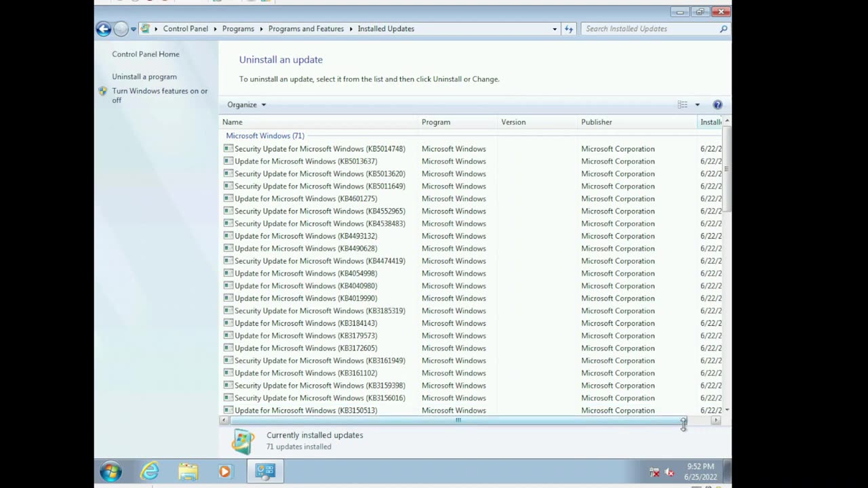Viewport: 868px width, 488px height.
Task: Sort by the Name column header
Action: [x=319, y=122]
